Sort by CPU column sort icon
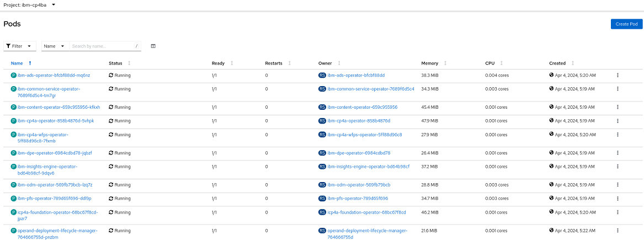The image size is (644, 240). click(x=502, y=63)
